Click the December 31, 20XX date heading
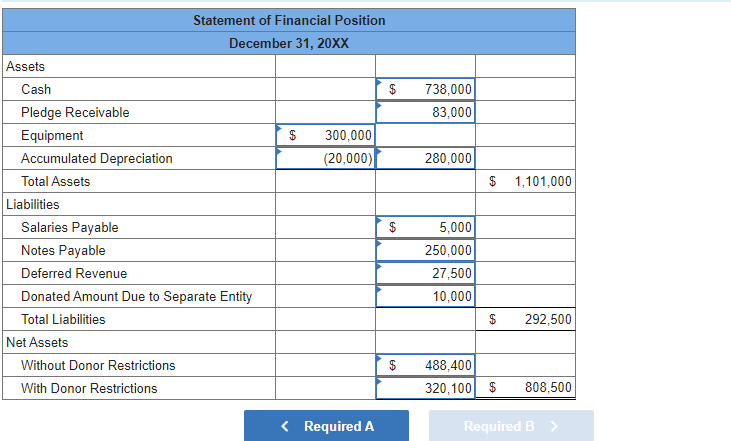This screenshot has height=441, width=731. [289, 43]
